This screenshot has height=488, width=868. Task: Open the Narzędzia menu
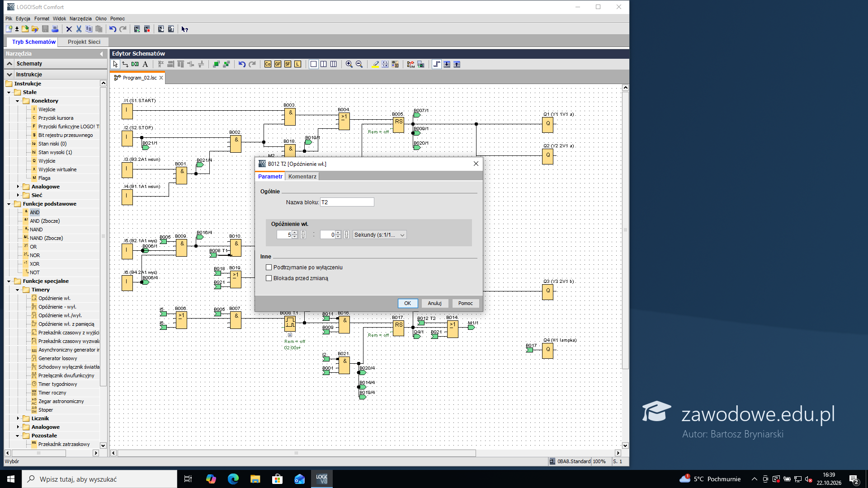(x=80, y=19)
